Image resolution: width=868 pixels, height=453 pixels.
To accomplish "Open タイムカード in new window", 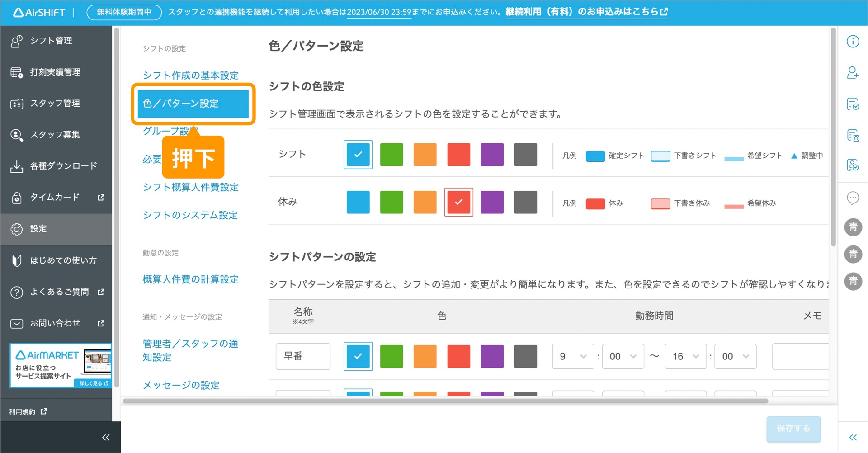I will (53, 197).
